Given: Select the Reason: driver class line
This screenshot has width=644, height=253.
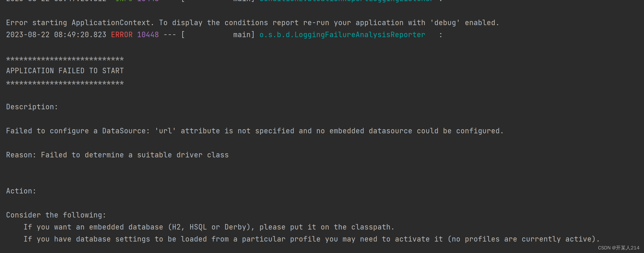Looking at the screenshot, I should [117, 155].
